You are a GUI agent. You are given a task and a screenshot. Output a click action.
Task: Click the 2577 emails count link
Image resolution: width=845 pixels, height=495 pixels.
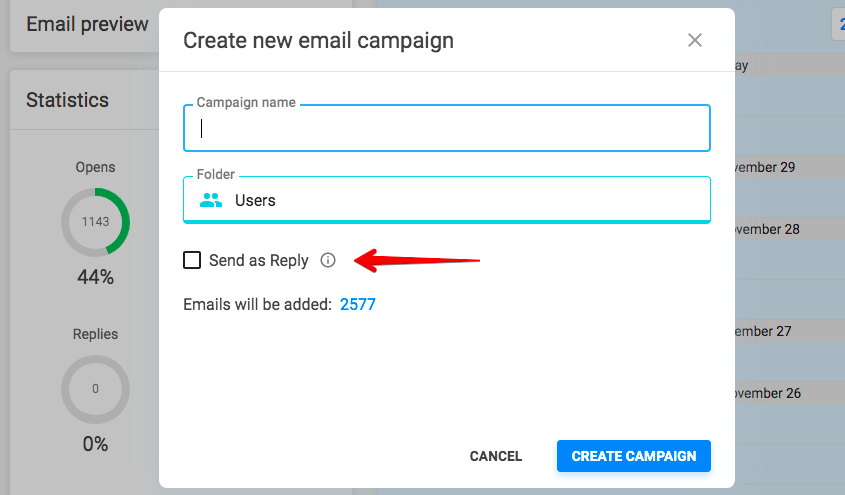point(358,304)
